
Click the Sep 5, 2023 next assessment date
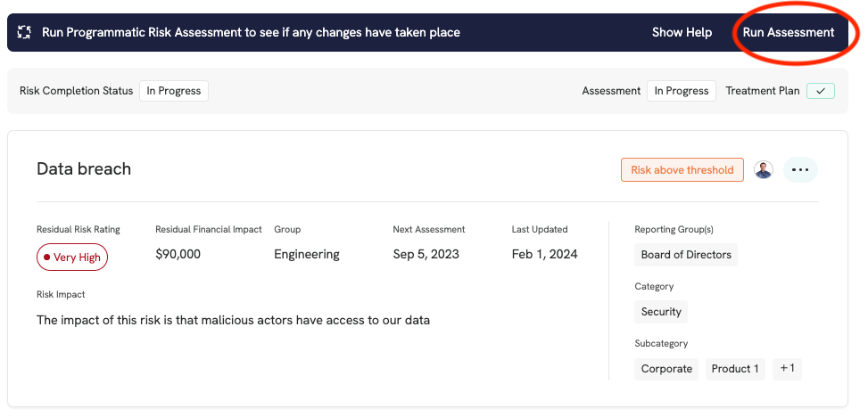click(x=426, y=255)
